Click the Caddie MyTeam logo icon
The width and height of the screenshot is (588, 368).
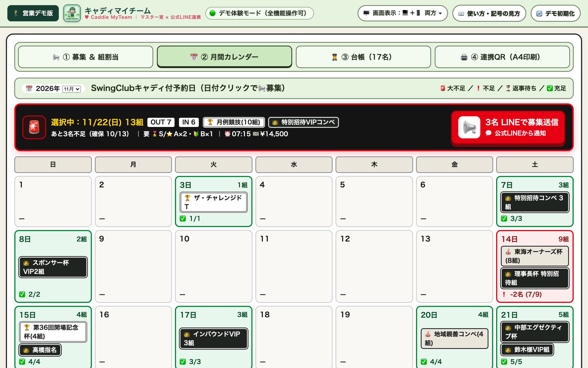[x=72, y=13]
